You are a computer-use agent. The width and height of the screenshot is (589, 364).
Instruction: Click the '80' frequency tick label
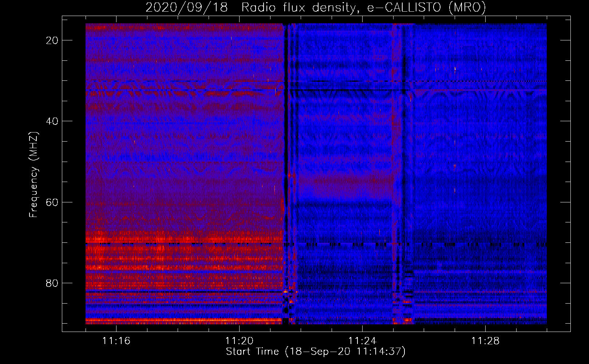point(52,283)
